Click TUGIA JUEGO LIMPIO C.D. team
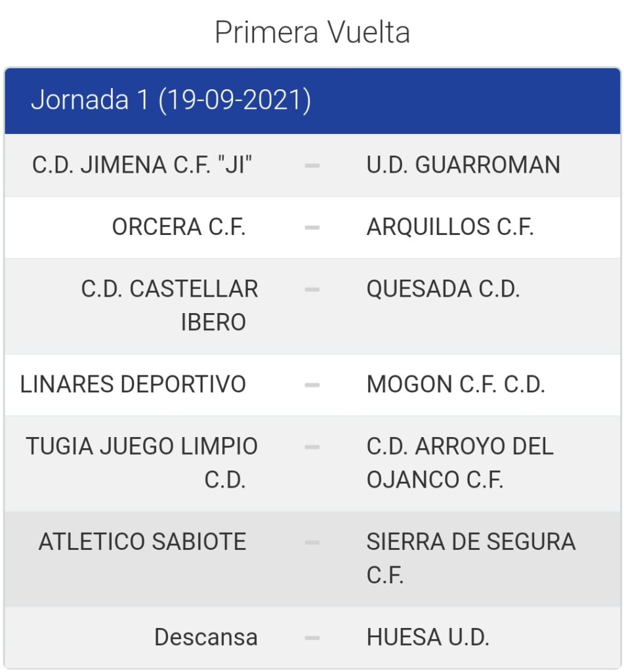 coord(142,463)
